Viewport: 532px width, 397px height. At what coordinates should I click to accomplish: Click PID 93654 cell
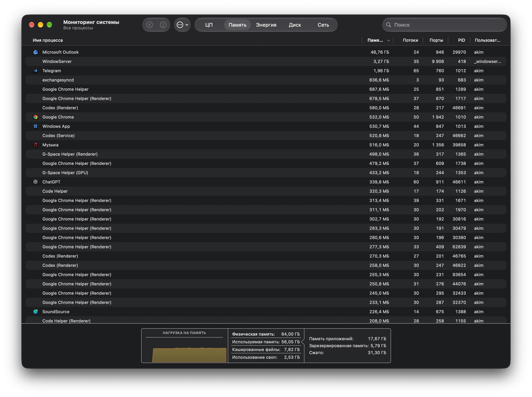pyautogui.click(x=459, y=275)
